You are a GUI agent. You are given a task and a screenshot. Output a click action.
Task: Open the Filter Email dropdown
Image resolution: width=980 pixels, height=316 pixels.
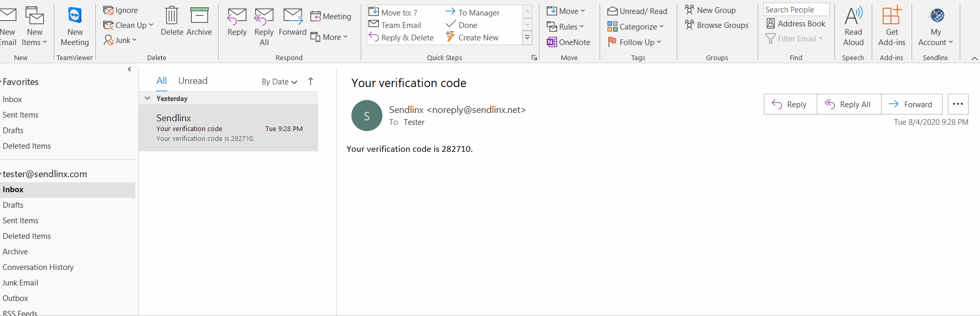tap(794, 38)
